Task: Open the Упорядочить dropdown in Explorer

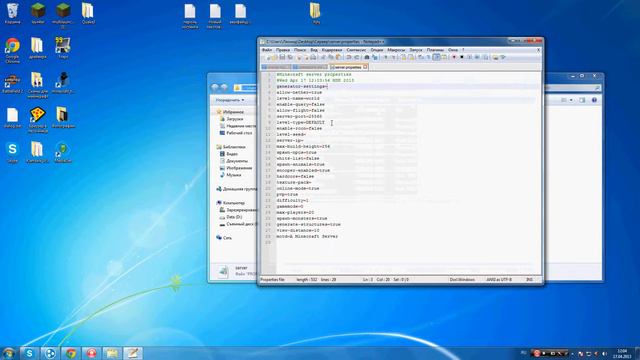Action: click(230, 100)
